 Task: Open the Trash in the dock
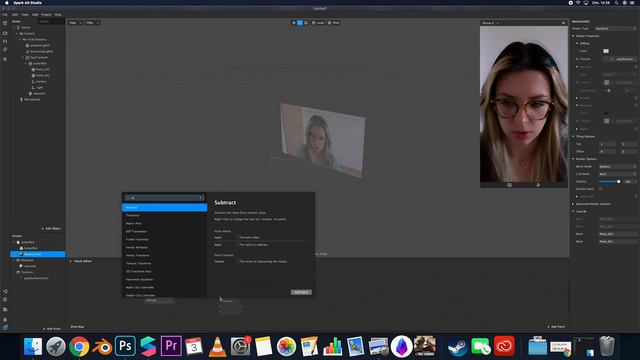(x=607, y=346)
